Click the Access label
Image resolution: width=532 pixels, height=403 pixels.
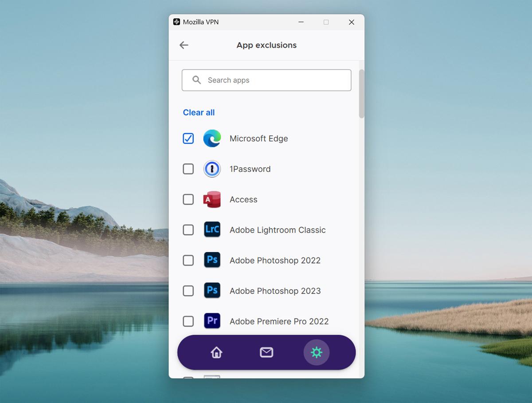(x=243, y=200)
